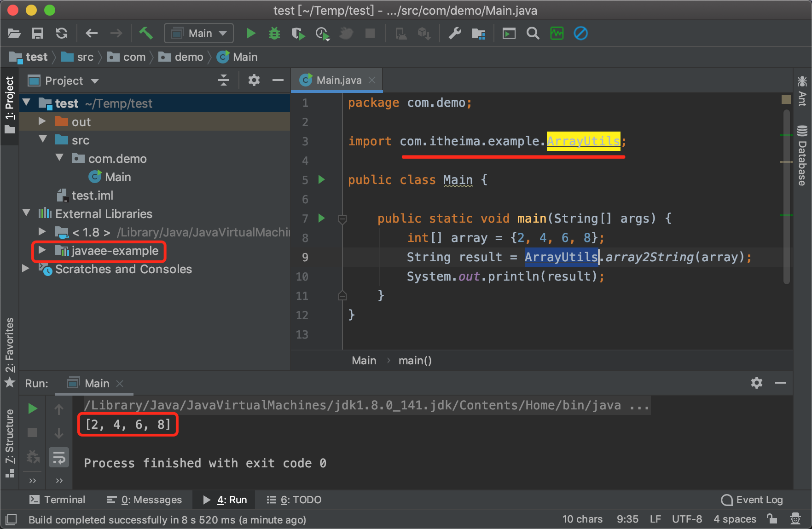
Task: Hide the Run panel with the minus icon
Action: (781, 383)
